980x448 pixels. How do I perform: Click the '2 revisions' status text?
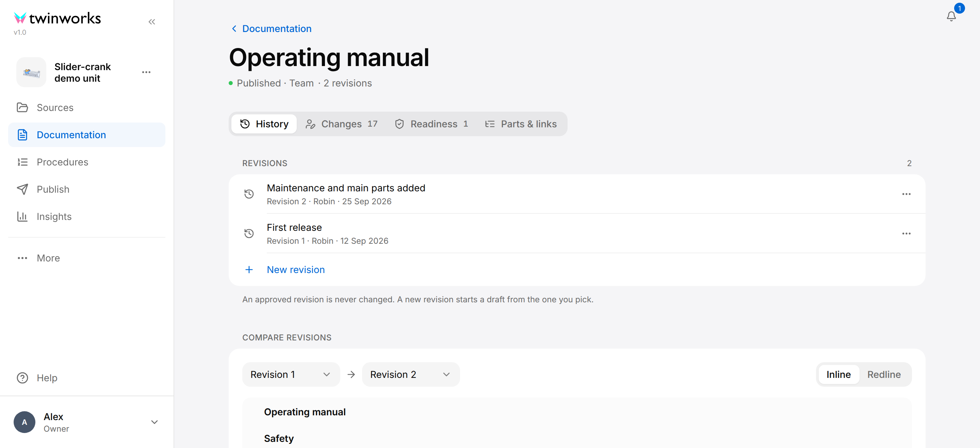coord(347,83)
